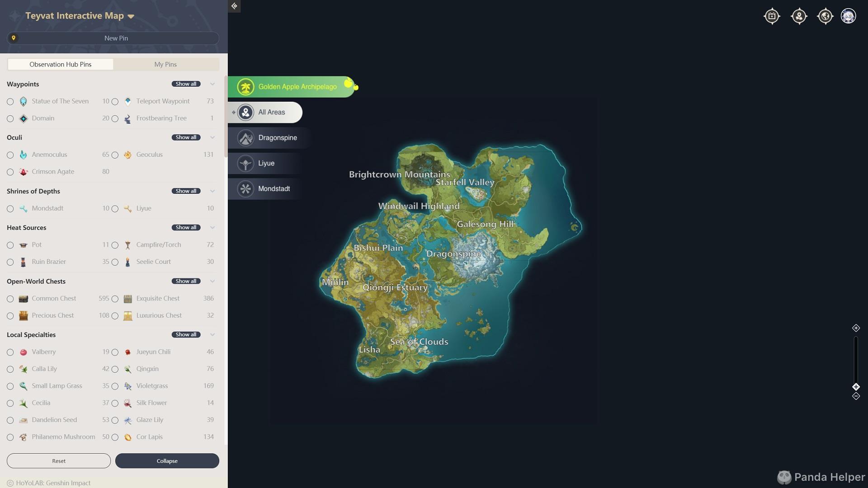Show all Open-World Chests pins

point(186,281)
